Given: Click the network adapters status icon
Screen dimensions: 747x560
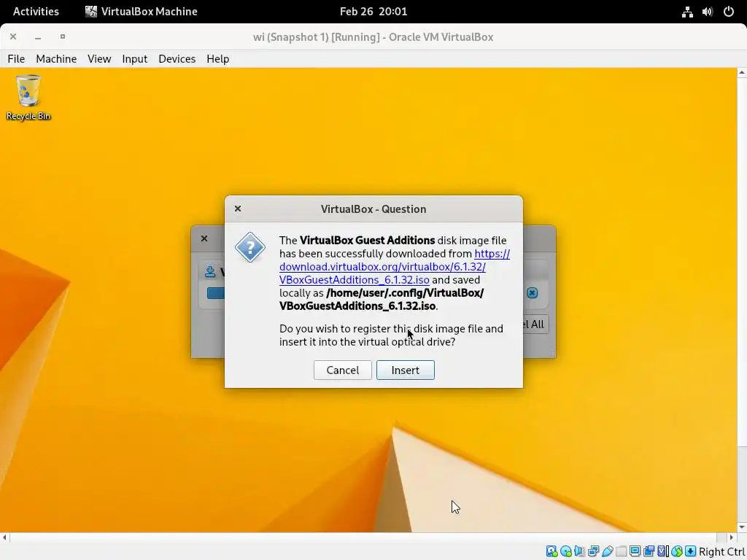Looking at the screenshot, I should [x=594, y=551].
